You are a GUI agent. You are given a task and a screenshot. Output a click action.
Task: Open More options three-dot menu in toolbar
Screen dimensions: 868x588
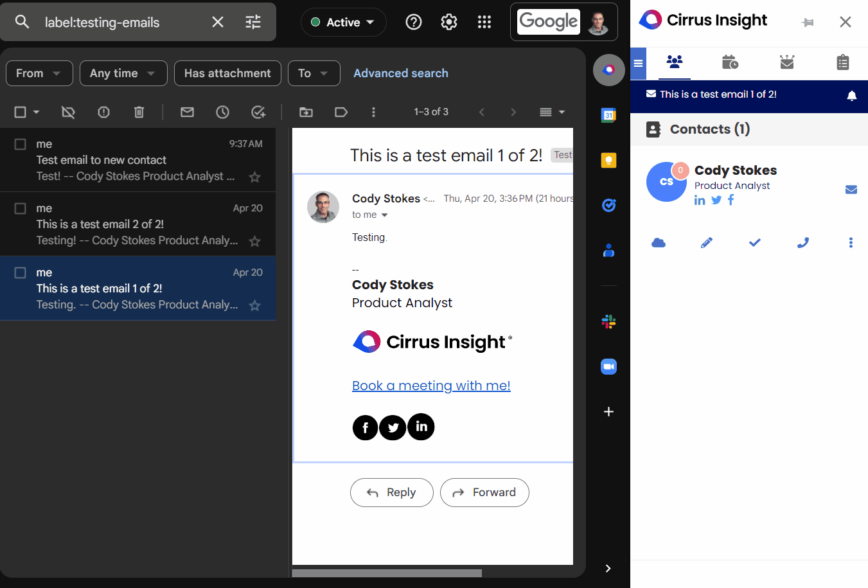pyautogui.click(x=373, y=112)
